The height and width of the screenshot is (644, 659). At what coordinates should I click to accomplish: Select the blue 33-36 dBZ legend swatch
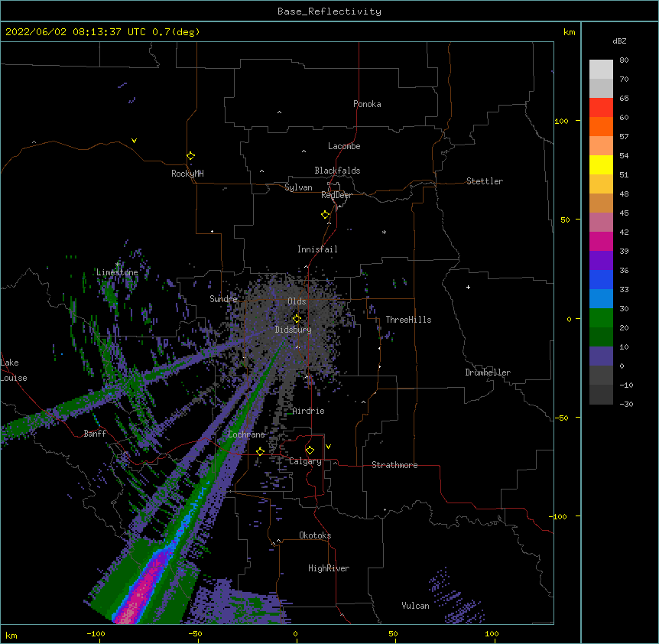point(601,279)
